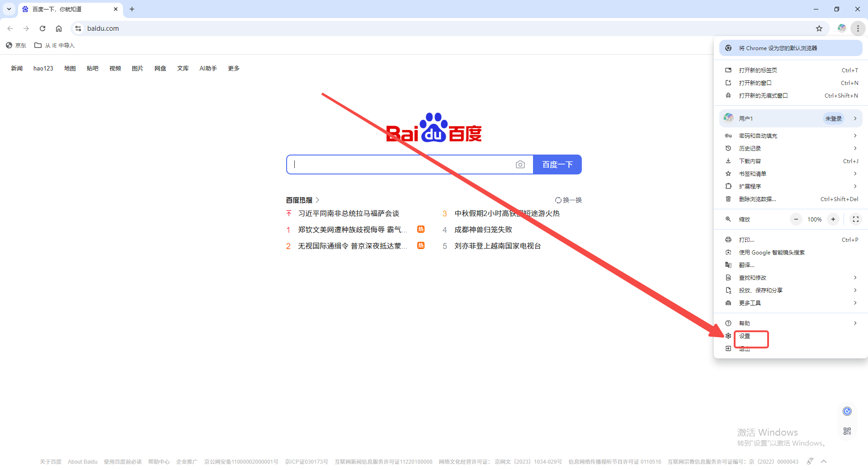The width and height of the screenshot is (868, 470).
Task: Expand 书签和清单 submenu
Action: coord(791,174)
